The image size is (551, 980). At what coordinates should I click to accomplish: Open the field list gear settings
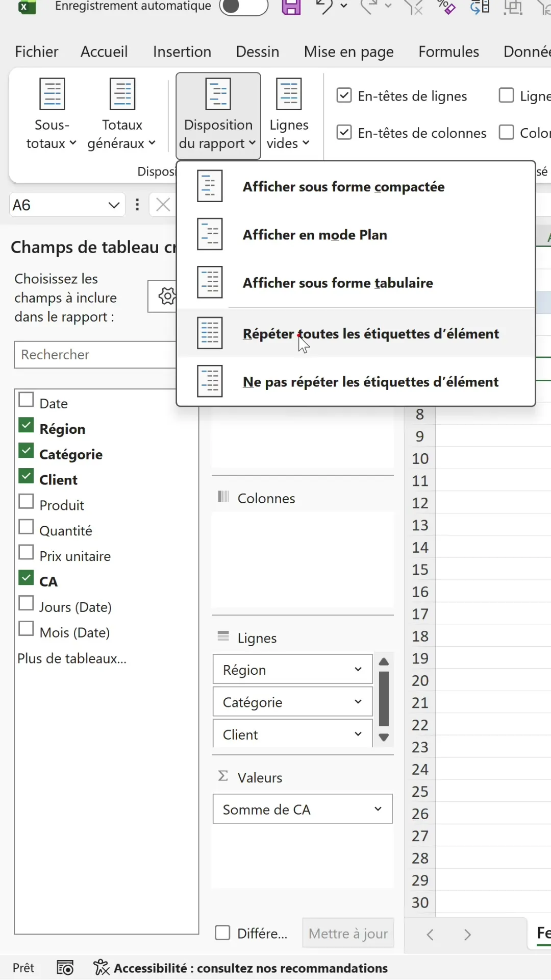point(166,296)
